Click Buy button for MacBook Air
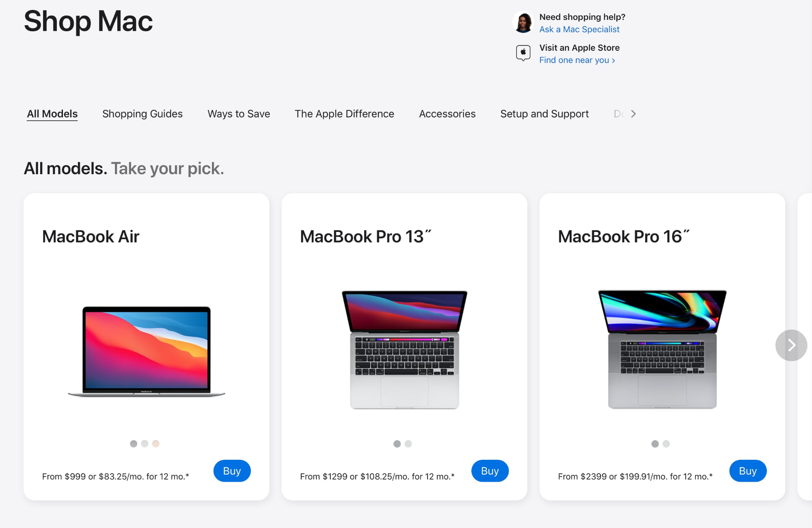Viewport: 812px width, 528px height. [231, 470]
